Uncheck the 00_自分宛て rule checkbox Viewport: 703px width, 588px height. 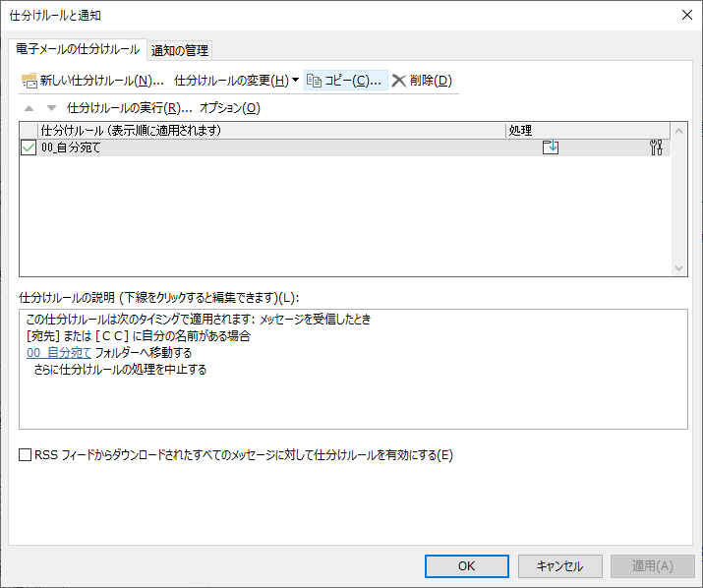[x=29, y=147]
